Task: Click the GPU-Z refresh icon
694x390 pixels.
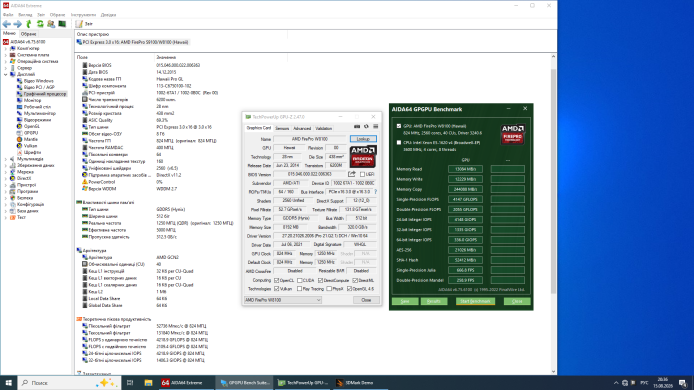Action: coord(366,127)
